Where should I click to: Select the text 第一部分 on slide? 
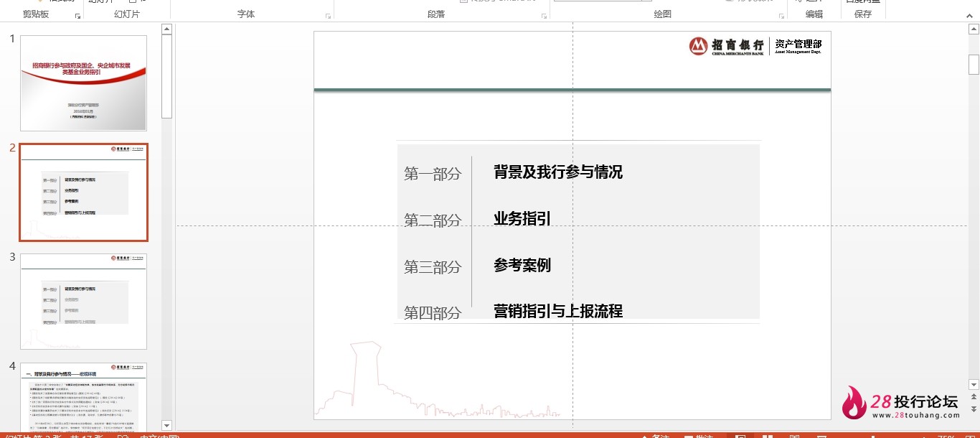tap(433, 174)
